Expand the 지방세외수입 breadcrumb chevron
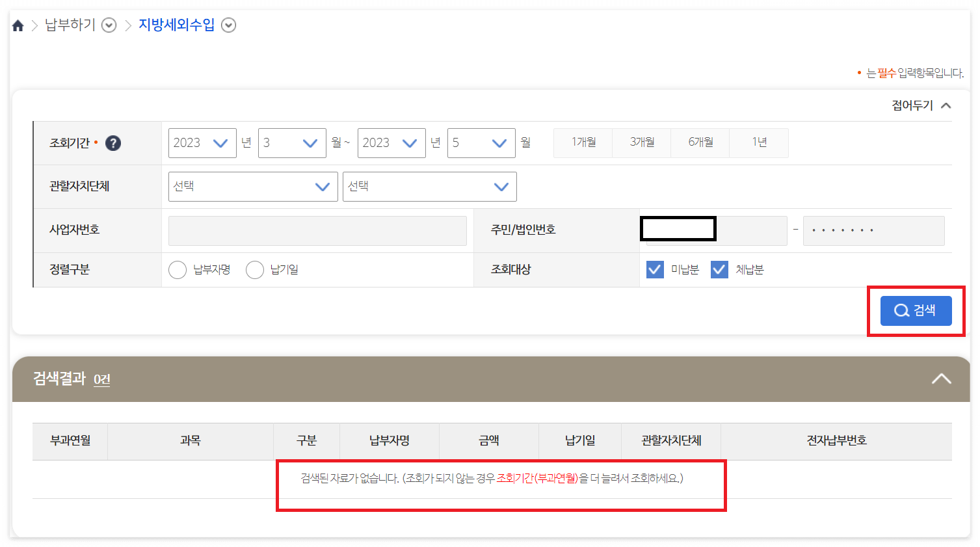The width and height of the screenshot is (980, 547). (228, 25)
